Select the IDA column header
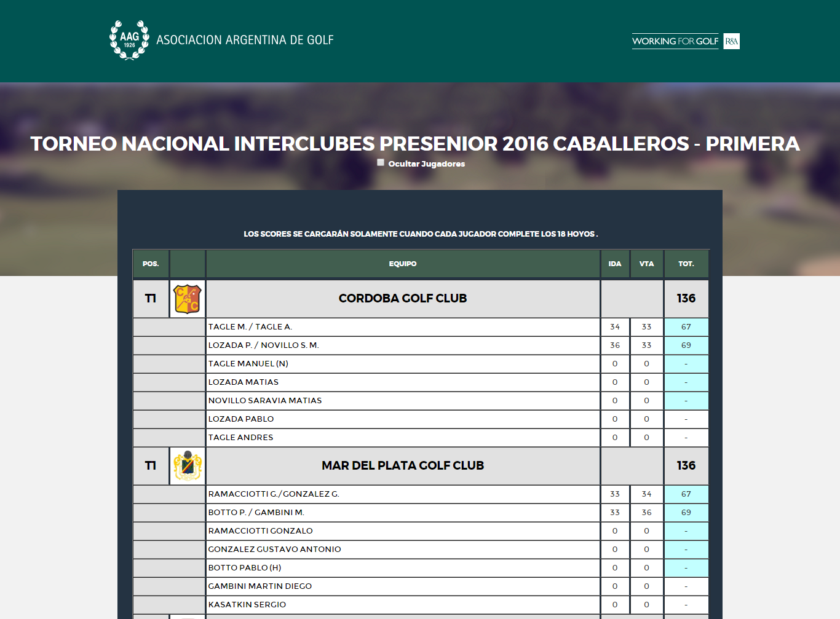The image size is (840, 619). [x=615, y=264]
